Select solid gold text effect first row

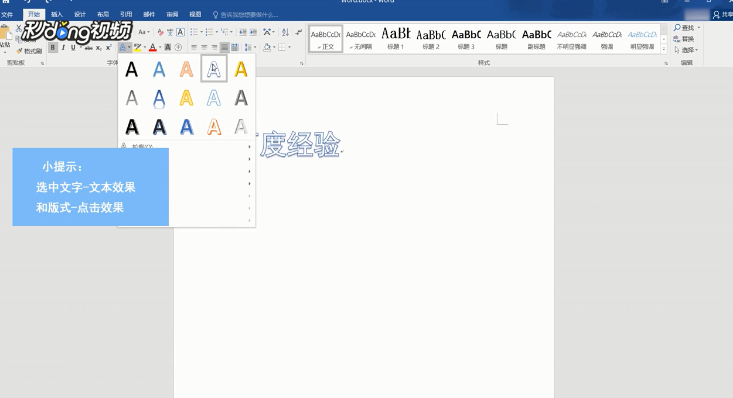click(x=241, y=70)
